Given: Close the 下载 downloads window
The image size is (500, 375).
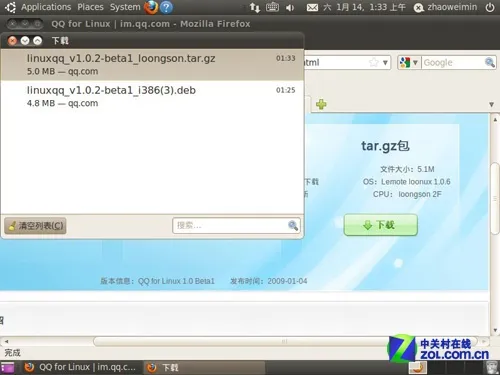Looking at the screenshot, I should coord(12,41).
